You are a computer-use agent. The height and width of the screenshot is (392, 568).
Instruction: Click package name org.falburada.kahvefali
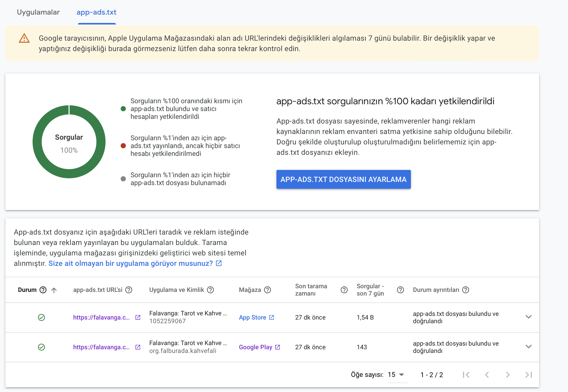point(183,351)
